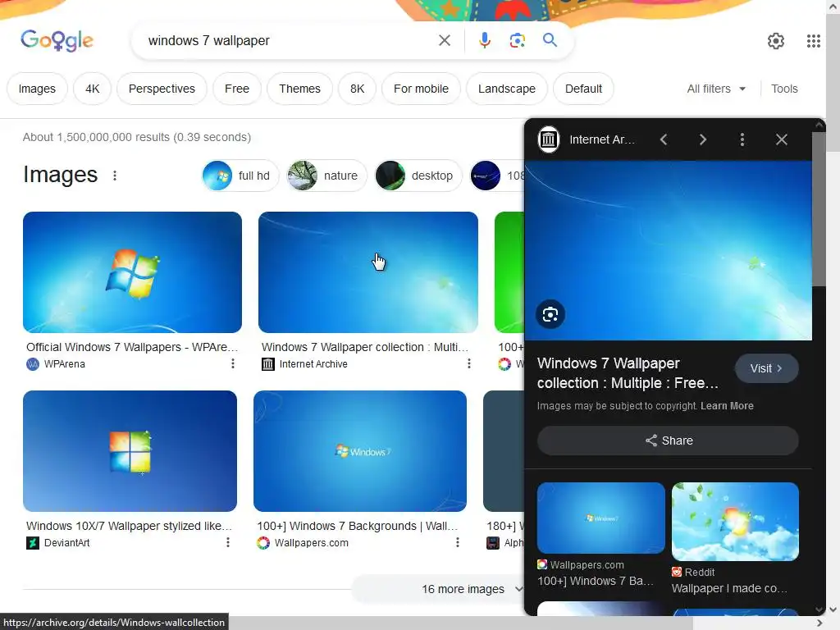This screenshot has height=630, width=840.
Task: Open the Learn More copyright link
Action: 727,406
